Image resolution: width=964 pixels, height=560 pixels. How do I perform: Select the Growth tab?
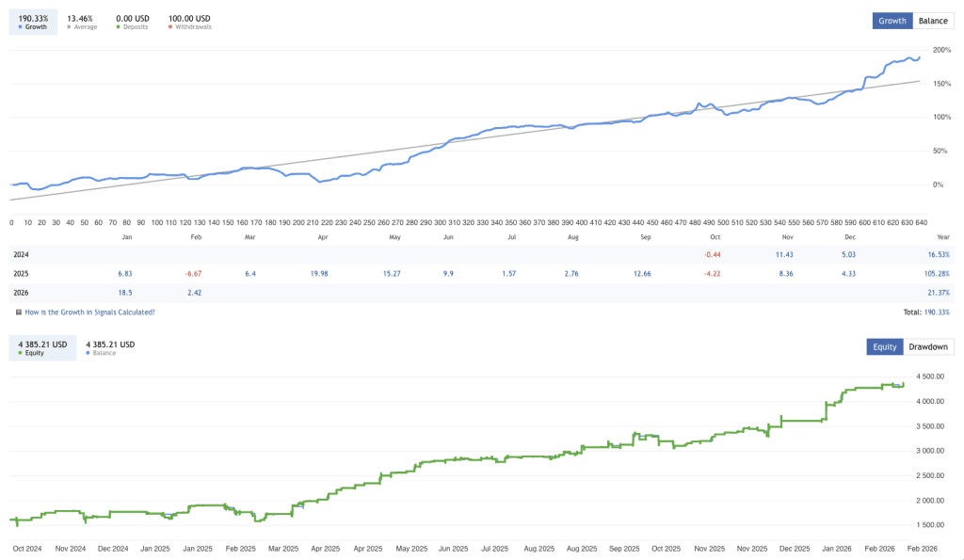click(x=892, y=20)
